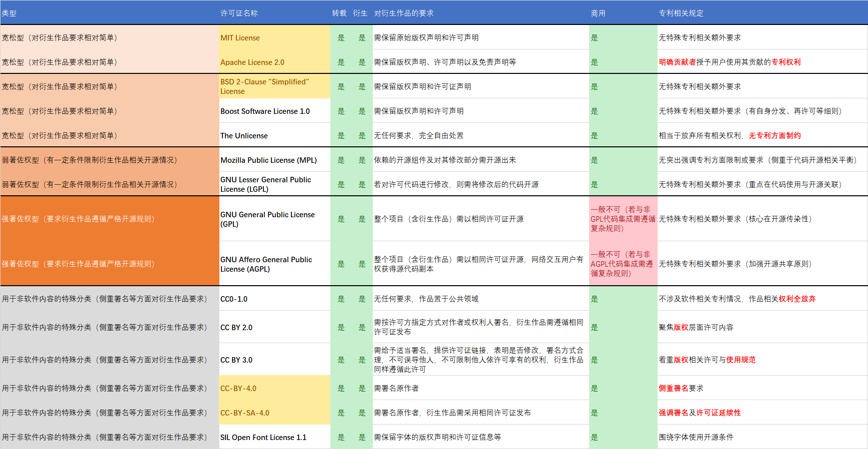Select the CC0-1.0 cell

pyautogui.click(x=275, y=299)
